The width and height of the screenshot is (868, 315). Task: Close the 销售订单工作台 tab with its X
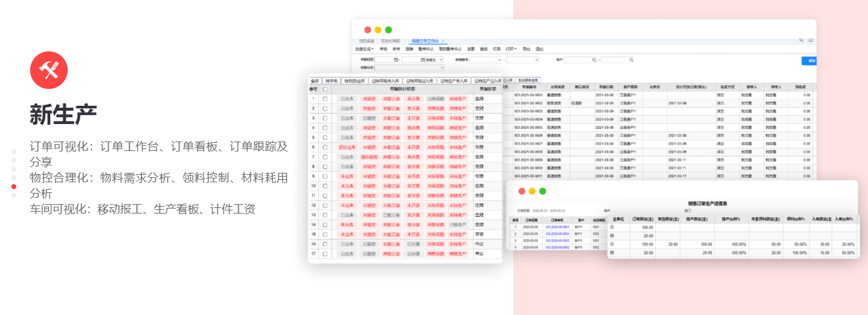[443, 41]
